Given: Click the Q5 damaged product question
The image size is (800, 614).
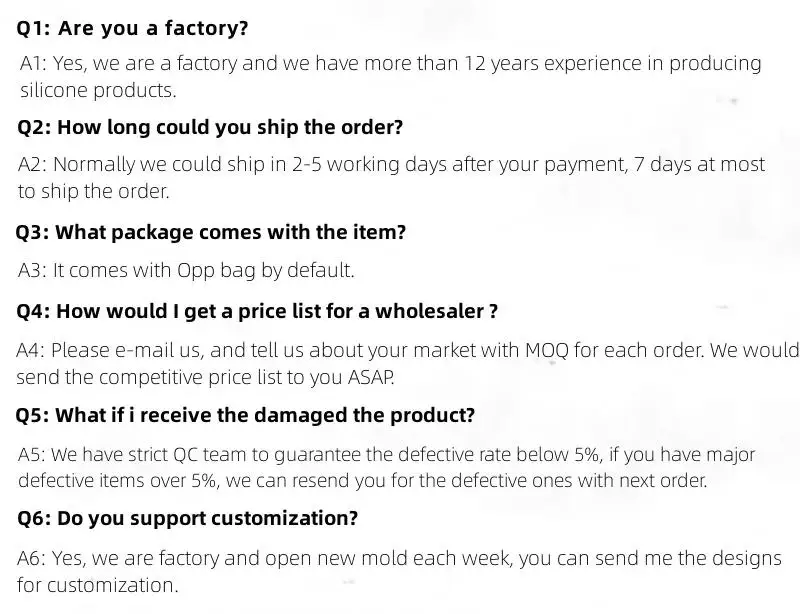Looking at the screenshot, I should click(246, 415).
